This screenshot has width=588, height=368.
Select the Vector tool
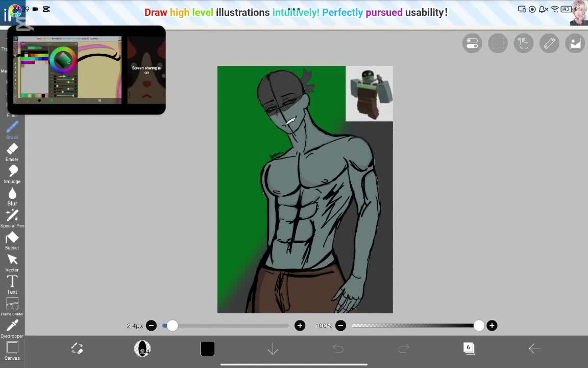pos(12,263)
